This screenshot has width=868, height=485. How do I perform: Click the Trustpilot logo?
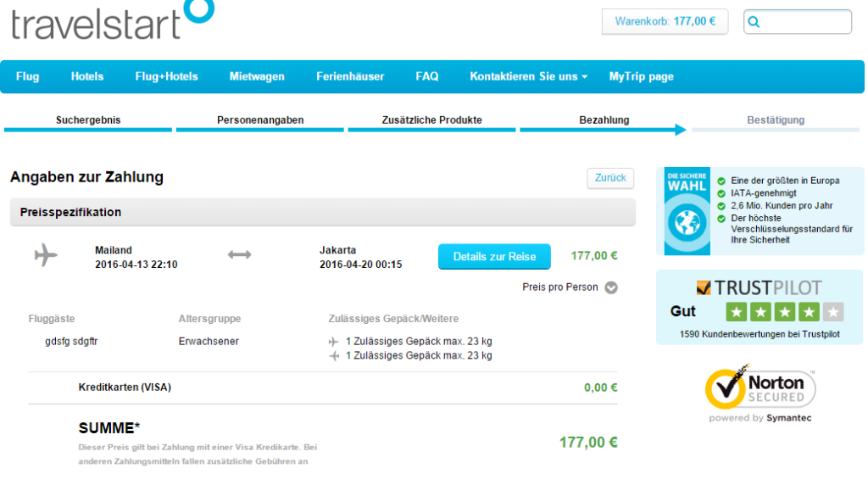pos(759,288)
